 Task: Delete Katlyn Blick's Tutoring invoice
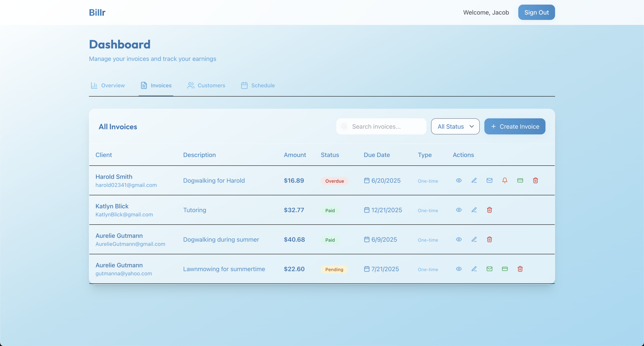point(489,210)
